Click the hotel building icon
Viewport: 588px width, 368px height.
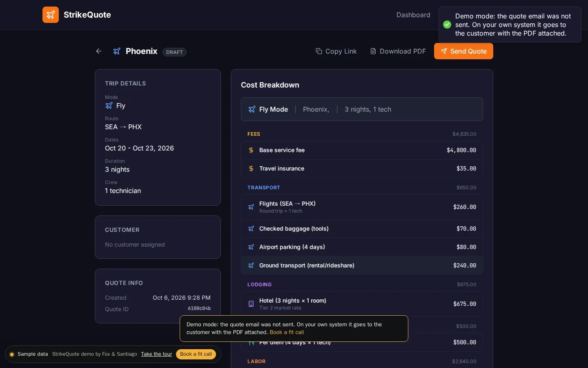(251, 304)
